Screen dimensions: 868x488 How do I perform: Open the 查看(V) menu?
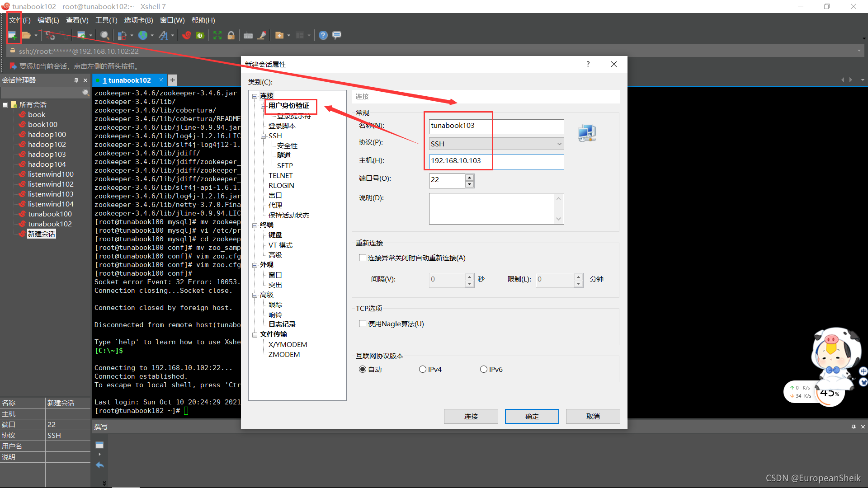click(77, 20)
